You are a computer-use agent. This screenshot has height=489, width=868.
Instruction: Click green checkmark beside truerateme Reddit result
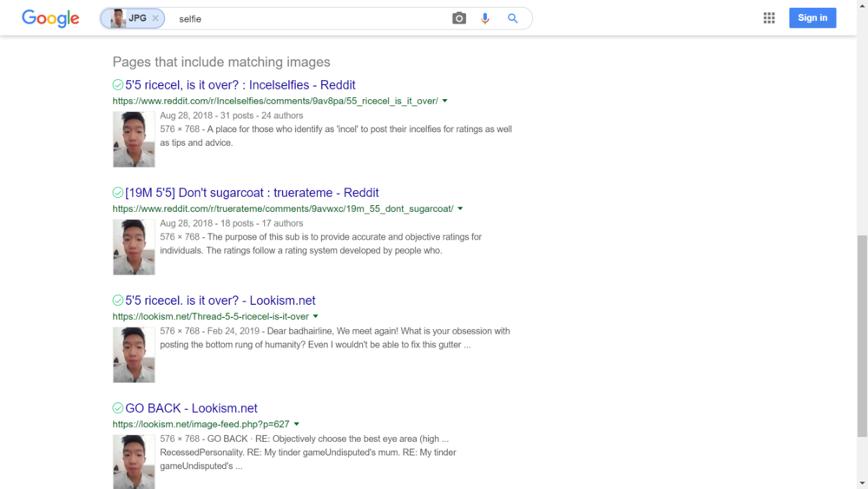[118, 193]
